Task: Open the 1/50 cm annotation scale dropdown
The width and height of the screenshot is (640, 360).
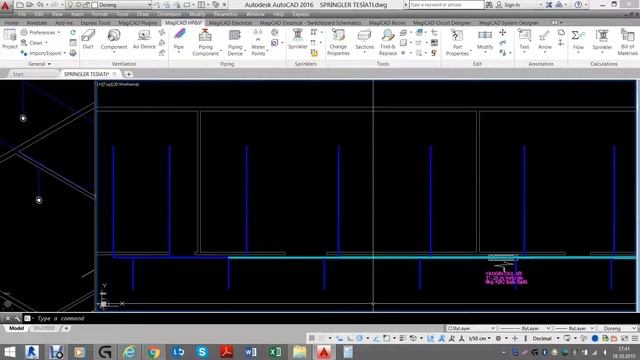Action: tap(480, 338)
